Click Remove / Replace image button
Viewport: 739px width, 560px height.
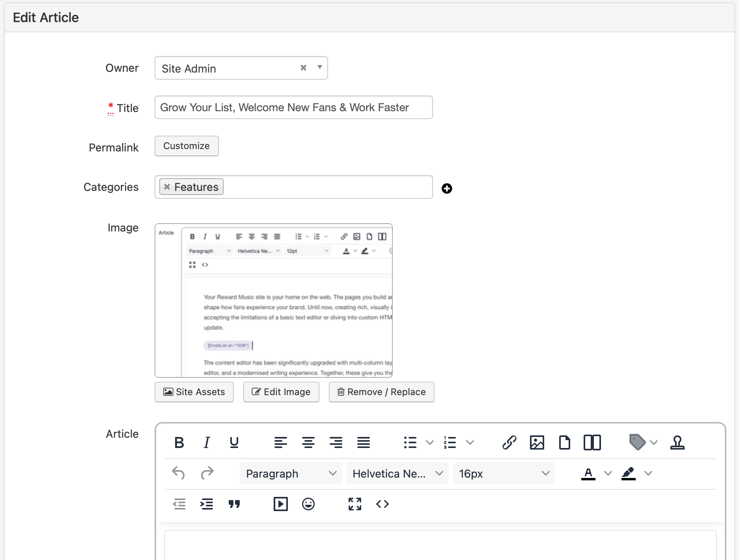pos(382,392)
